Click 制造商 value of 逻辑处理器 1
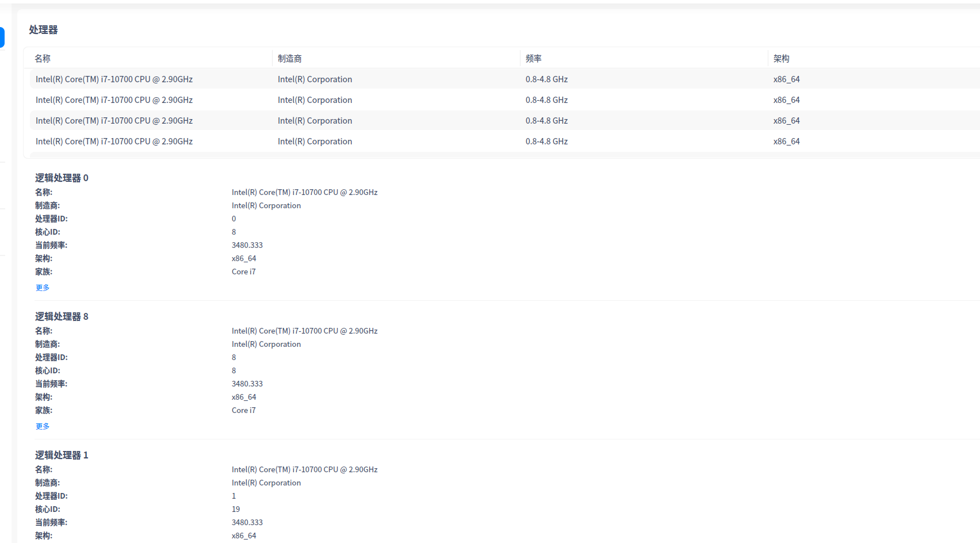The image size is (980, 543). [266, 483]
